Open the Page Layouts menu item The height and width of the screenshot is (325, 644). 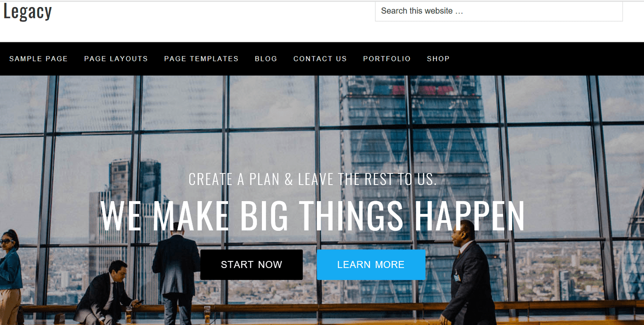116,59
